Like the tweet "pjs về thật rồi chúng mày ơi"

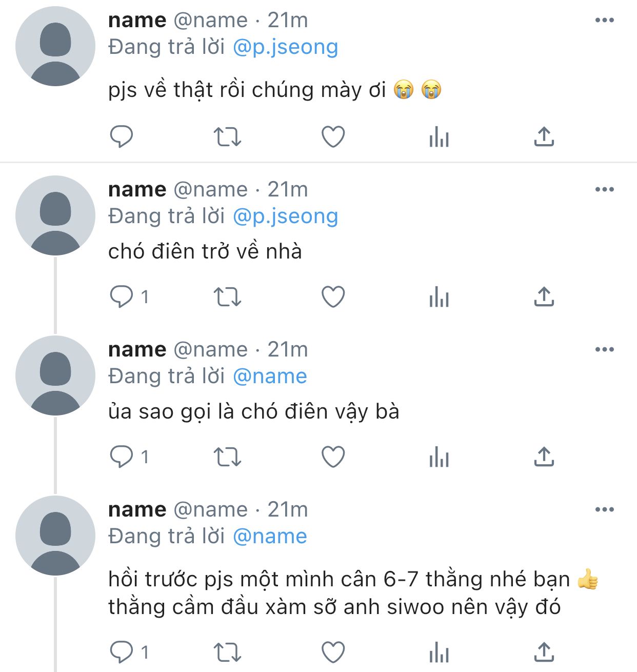pos(333,137)
